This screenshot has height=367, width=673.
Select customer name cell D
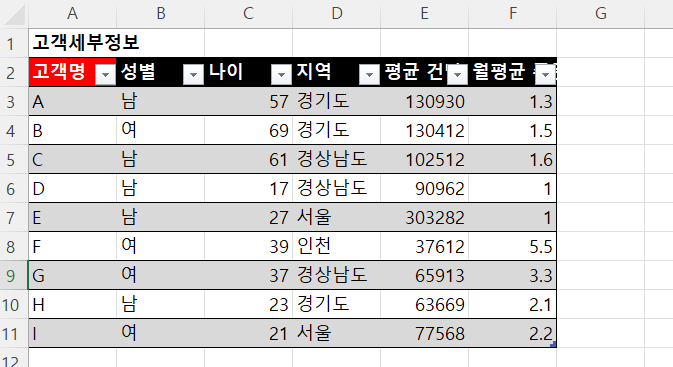73,188
